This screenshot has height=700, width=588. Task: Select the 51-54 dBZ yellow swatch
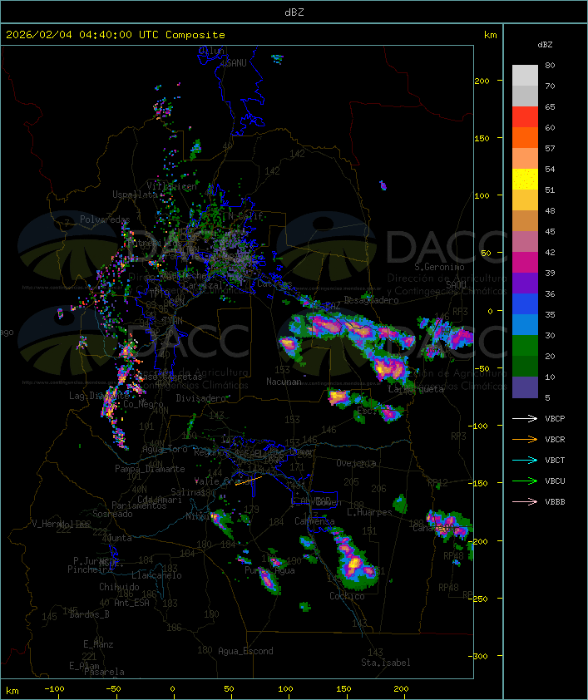[525, 180]
